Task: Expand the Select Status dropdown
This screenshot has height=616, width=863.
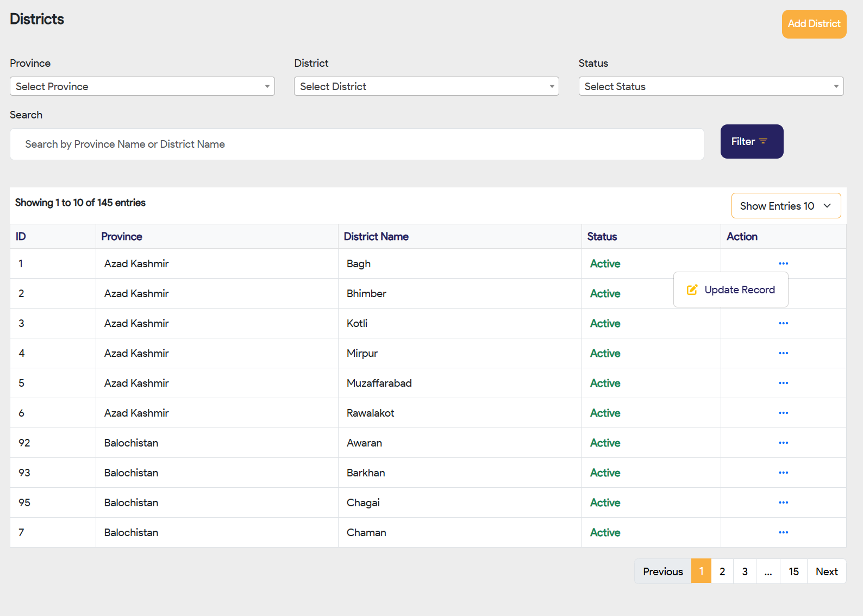Action: [x=711, y=86]
